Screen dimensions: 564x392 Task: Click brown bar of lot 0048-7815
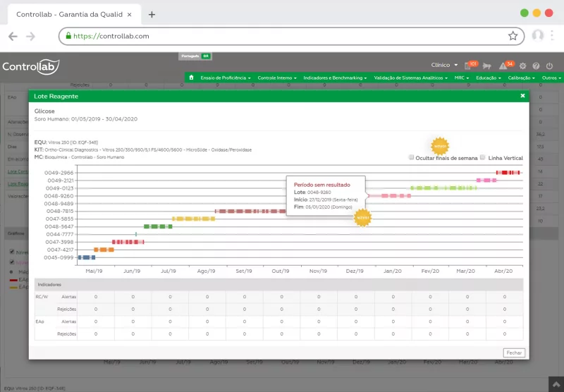pyautogui.click(x=251, y=211)
